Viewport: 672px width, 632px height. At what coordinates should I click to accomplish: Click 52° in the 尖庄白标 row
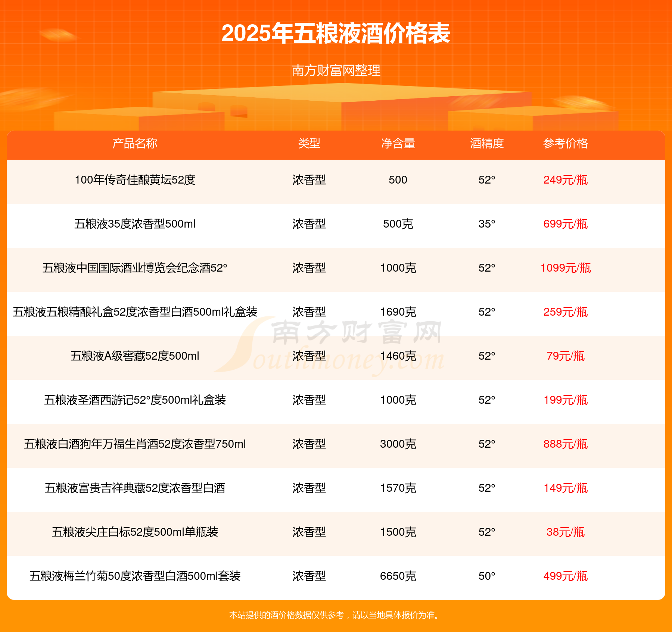(487, 532)
